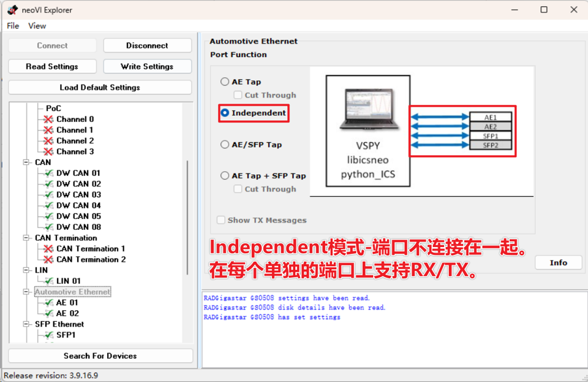Collapse the Automotive Ethernet tree node
The width and height of the screenshot is (588, 382).
(26, 292)
